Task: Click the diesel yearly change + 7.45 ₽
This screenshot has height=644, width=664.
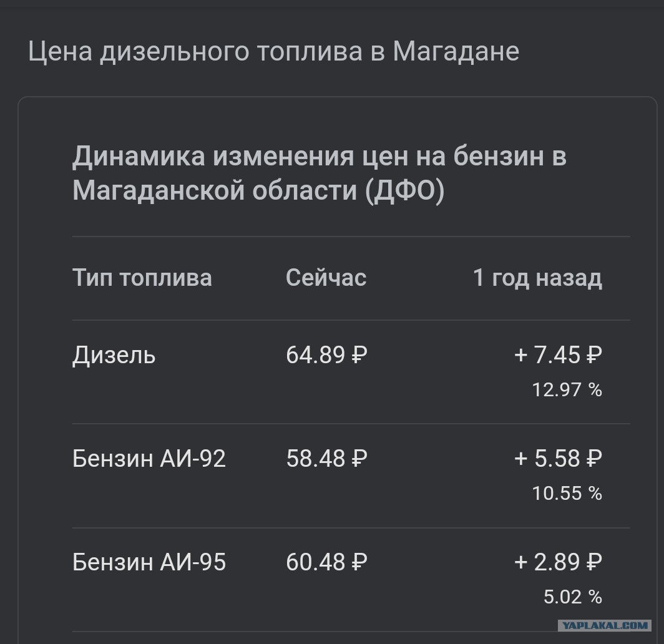Action: (x=558, y=355)
